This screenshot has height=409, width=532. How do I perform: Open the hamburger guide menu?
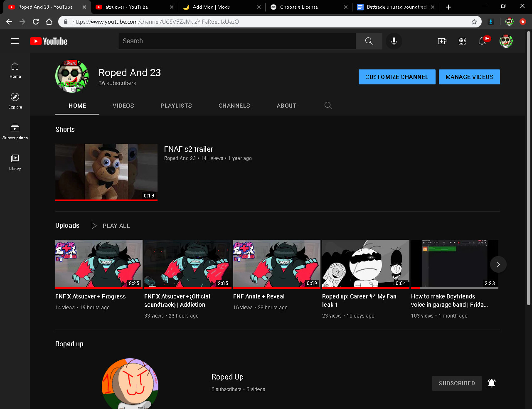pyautogui.click(x=15, y=41)
